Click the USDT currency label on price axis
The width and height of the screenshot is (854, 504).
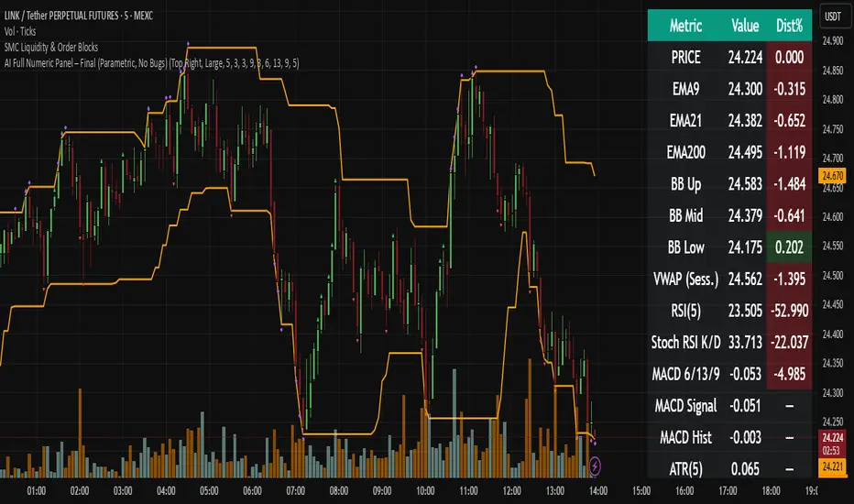pos(834,16)
